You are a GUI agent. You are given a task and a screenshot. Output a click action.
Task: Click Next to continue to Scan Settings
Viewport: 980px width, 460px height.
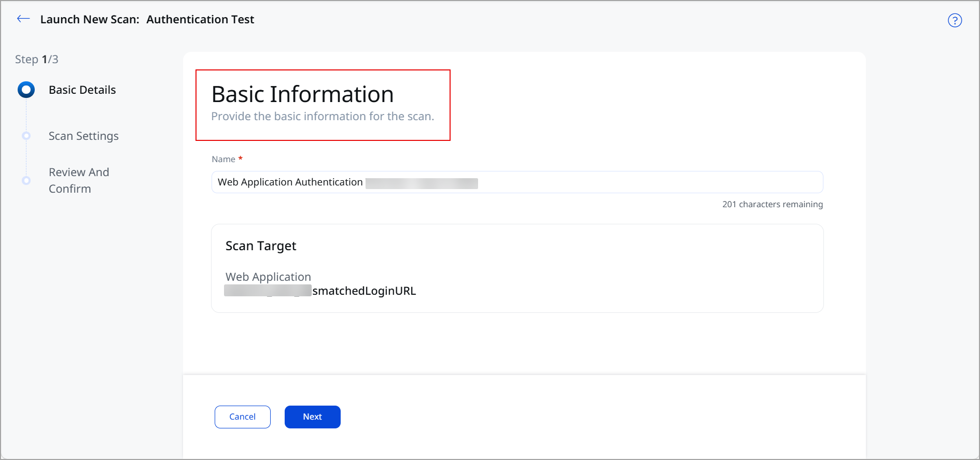(x=312, y=417)
